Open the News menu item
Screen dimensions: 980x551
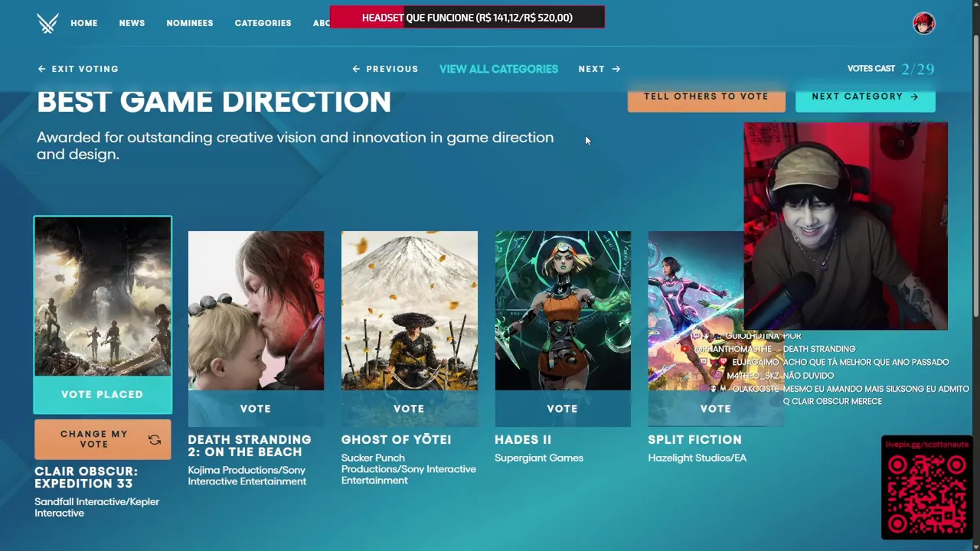click(132, 23)
